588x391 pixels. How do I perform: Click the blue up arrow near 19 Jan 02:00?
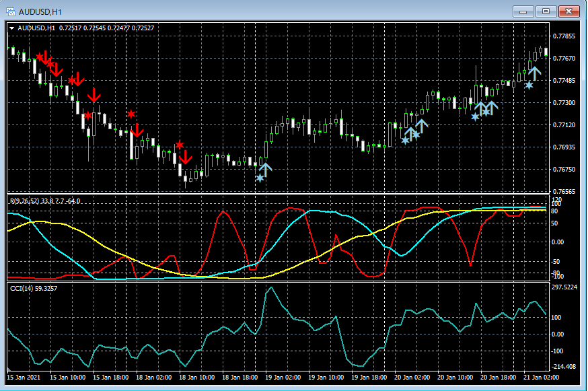pyautogui.click(x=266, y=170)
